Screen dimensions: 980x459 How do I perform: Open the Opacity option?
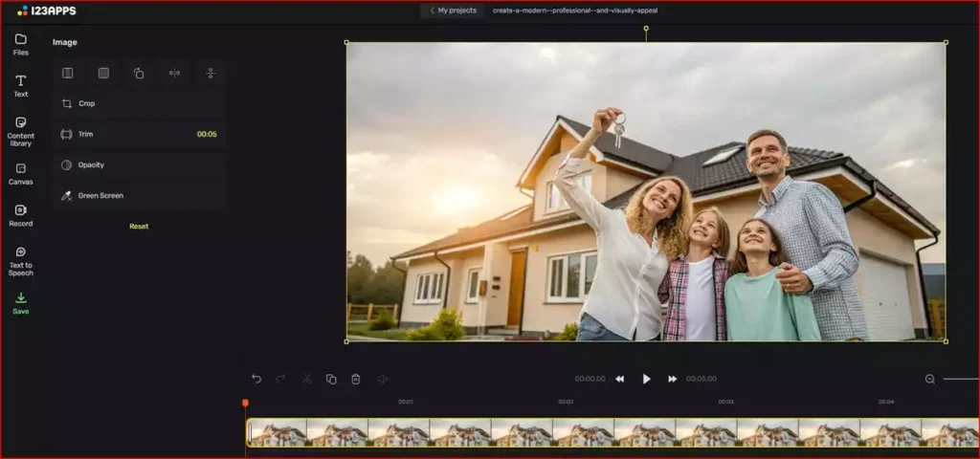pos(139,164)
